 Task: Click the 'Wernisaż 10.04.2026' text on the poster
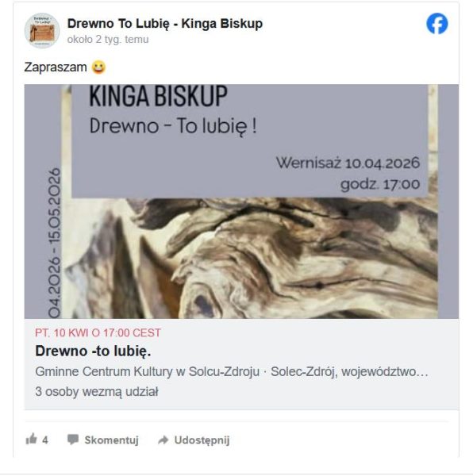point(348,163)
